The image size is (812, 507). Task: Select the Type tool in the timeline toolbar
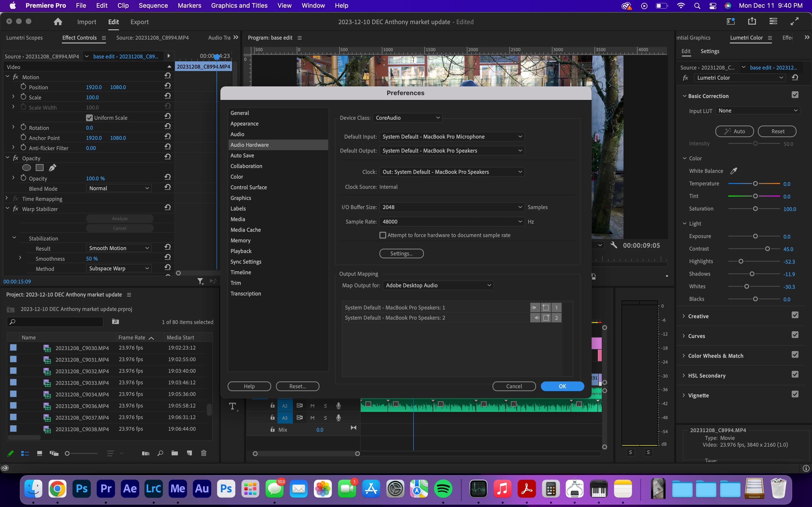[x=232, y=406]
